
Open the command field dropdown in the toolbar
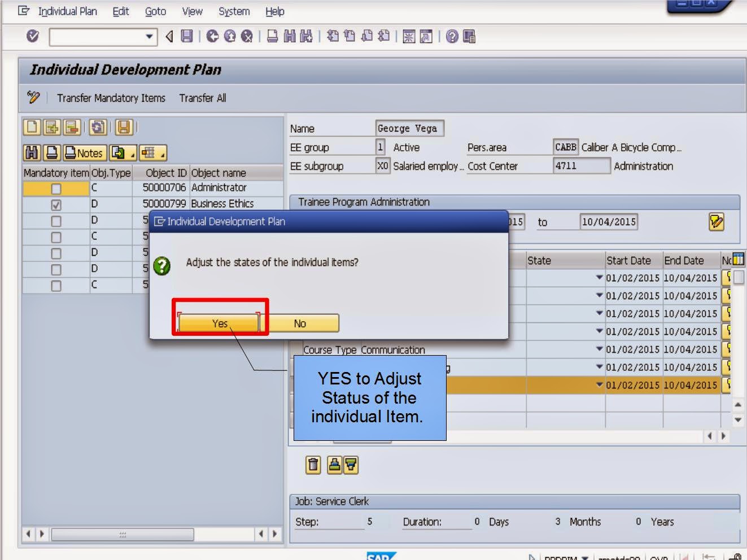[150, 37]
